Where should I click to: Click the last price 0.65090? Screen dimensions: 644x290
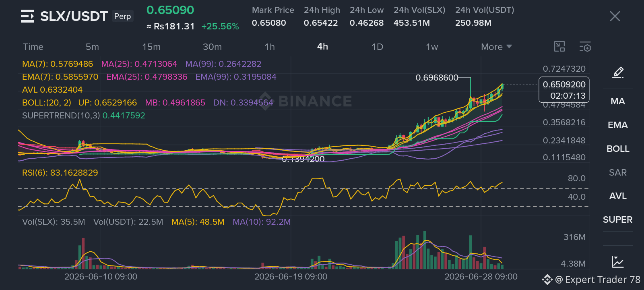coord(170,10)
